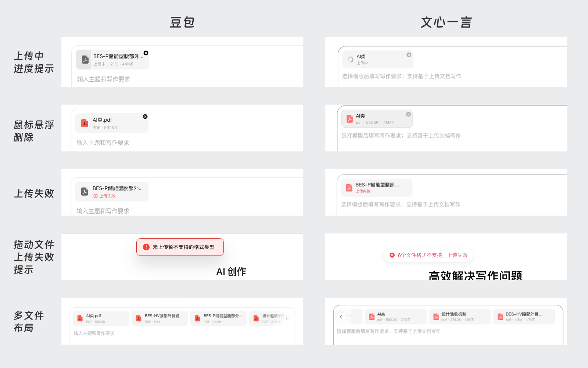Screen dimensions: 588x368
Task: Click the 豆包 red 上传失败 text
Action: point(107,196)
